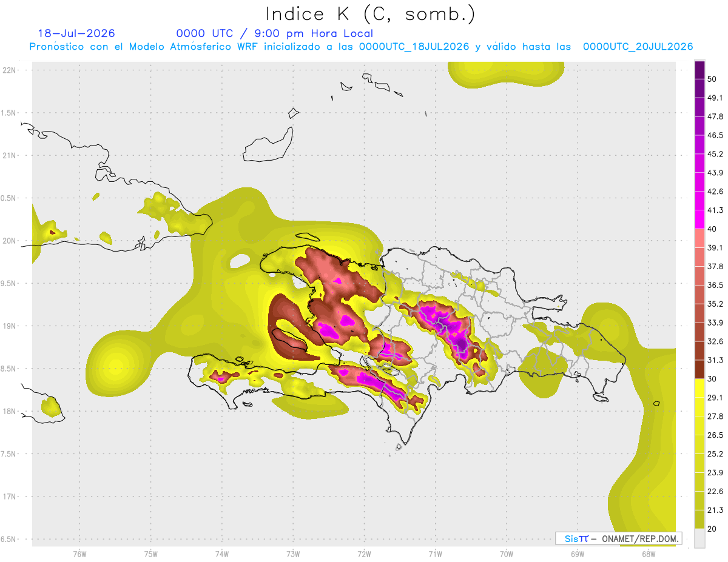
Task: Click the 69W longitude label
Action: (577, 554)
